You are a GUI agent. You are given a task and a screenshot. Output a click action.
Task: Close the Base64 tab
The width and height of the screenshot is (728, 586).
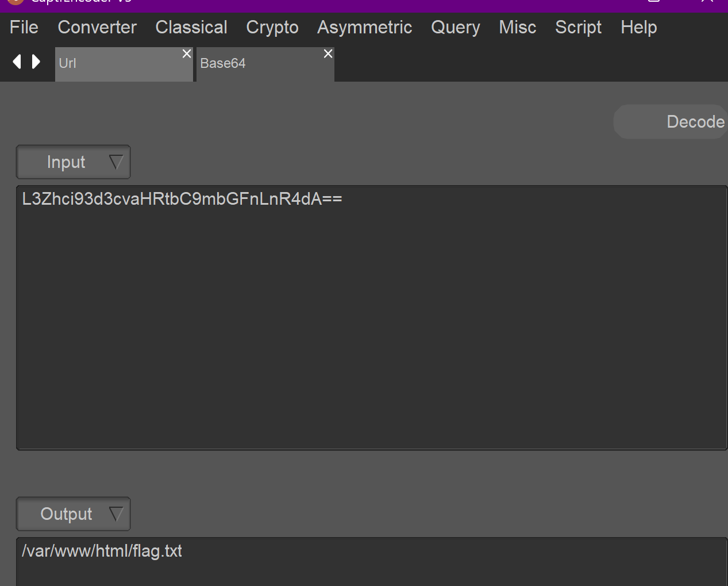coord(328,53)
